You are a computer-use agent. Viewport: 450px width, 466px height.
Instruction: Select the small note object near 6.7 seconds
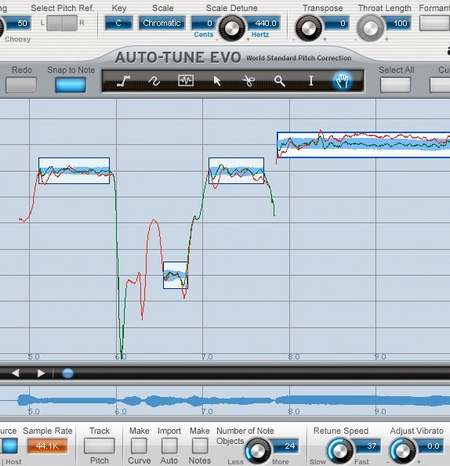point(175,275)
